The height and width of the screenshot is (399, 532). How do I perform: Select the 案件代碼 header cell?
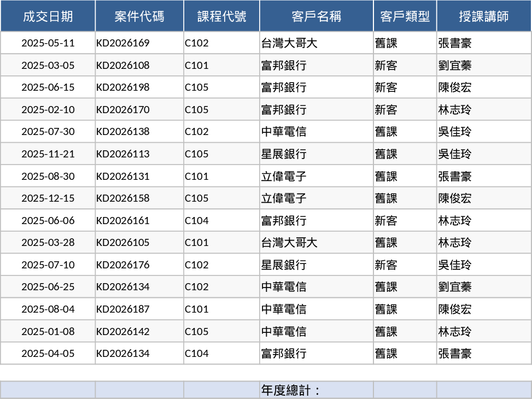coord(139,16)
